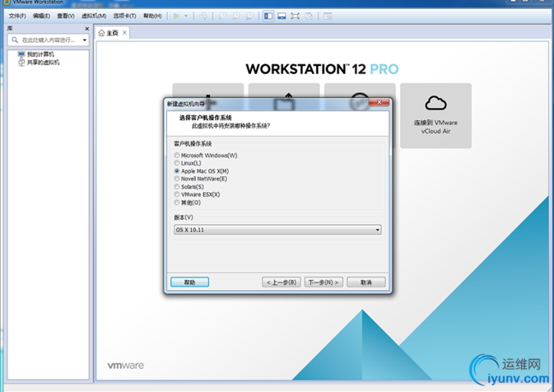Click the library search input field

pos(49,40)
